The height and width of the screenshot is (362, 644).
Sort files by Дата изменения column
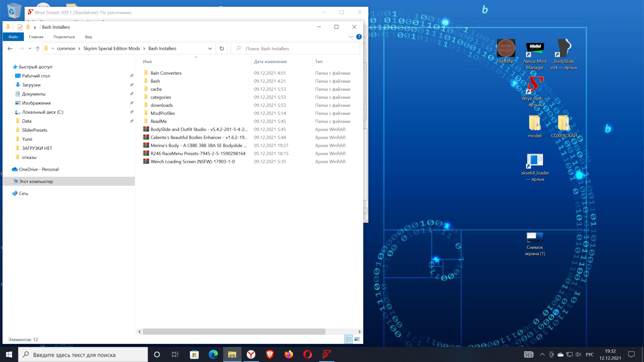tap(270, 62)
